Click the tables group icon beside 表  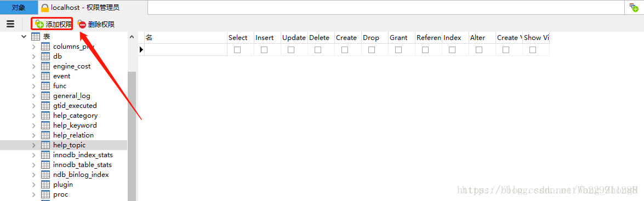36,37
